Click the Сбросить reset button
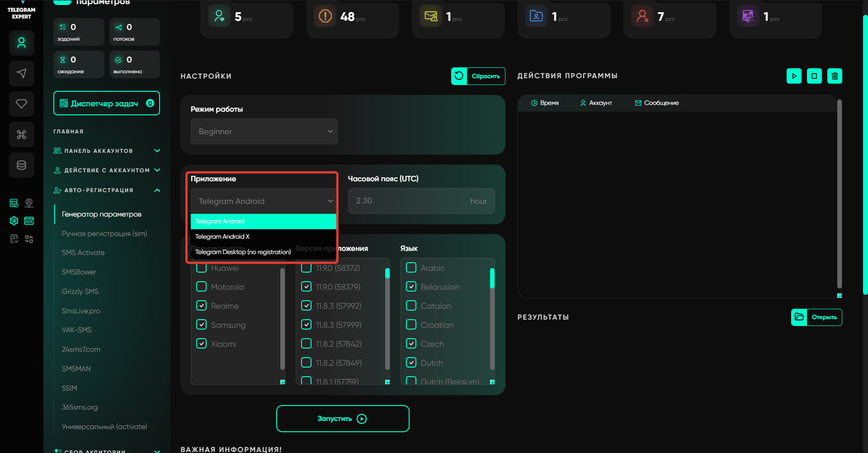Screen dimensions: 868x453 coord(478,76)
